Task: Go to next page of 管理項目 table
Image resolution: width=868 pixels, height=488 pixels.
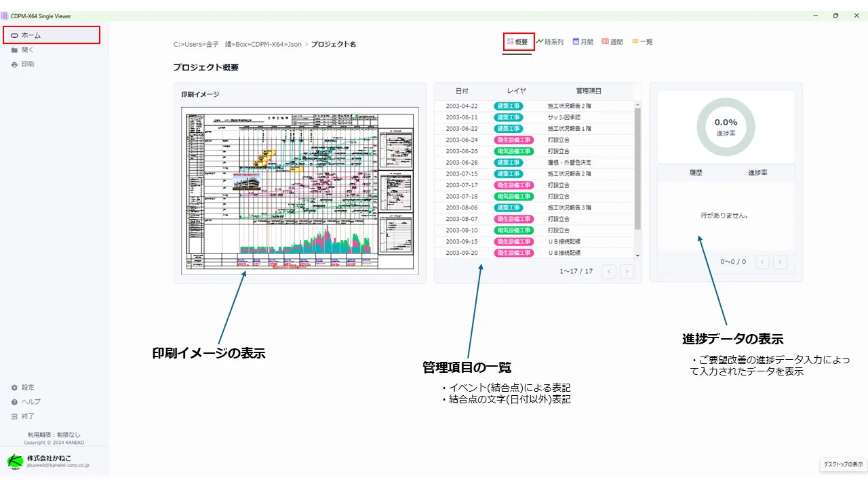Action: point(627,271)
